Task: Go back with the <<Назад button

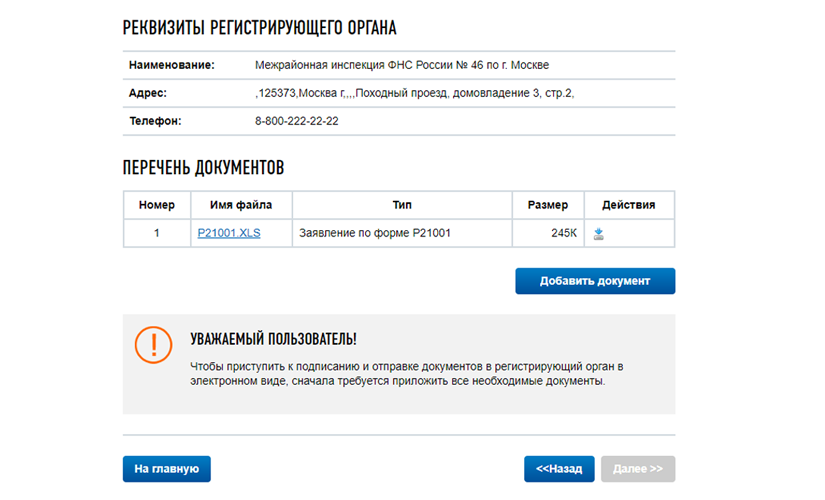Action: pyautogui.click(x=559, y=469)
